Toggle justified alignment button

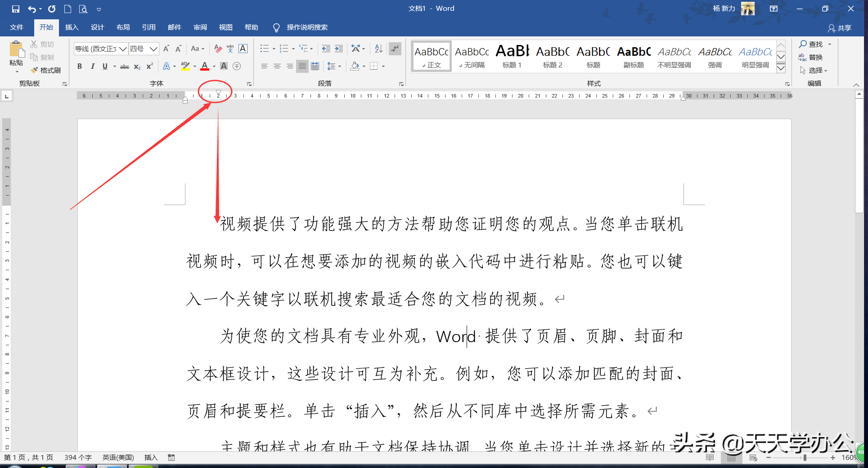(302, 66)
